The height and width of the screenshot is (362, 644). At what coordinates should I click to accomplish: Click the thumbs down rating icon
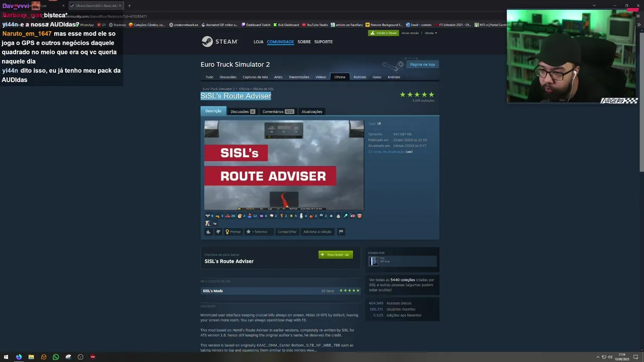(x=218, y=232)
